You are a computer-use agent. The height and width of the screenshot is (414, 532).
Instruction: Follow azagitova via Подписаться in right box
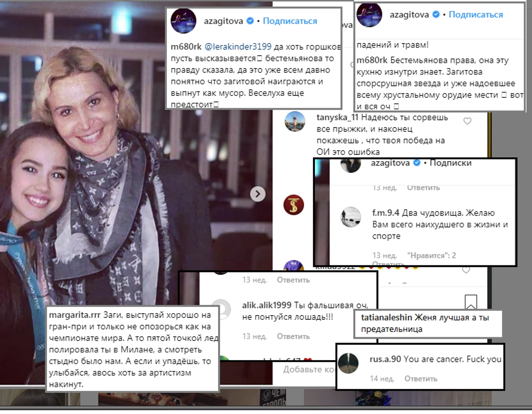(x=476, y=15)
